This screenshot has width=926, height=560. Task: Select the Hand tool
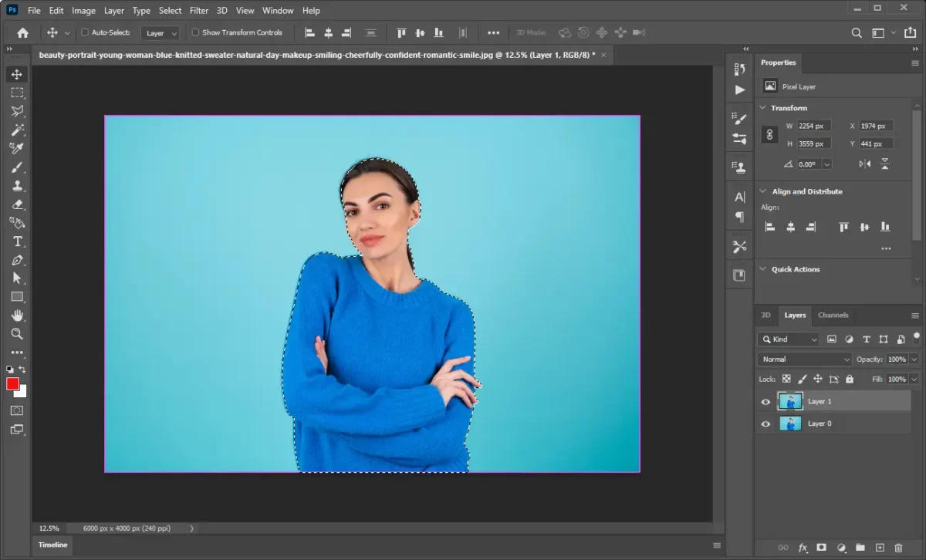(17, 315)
